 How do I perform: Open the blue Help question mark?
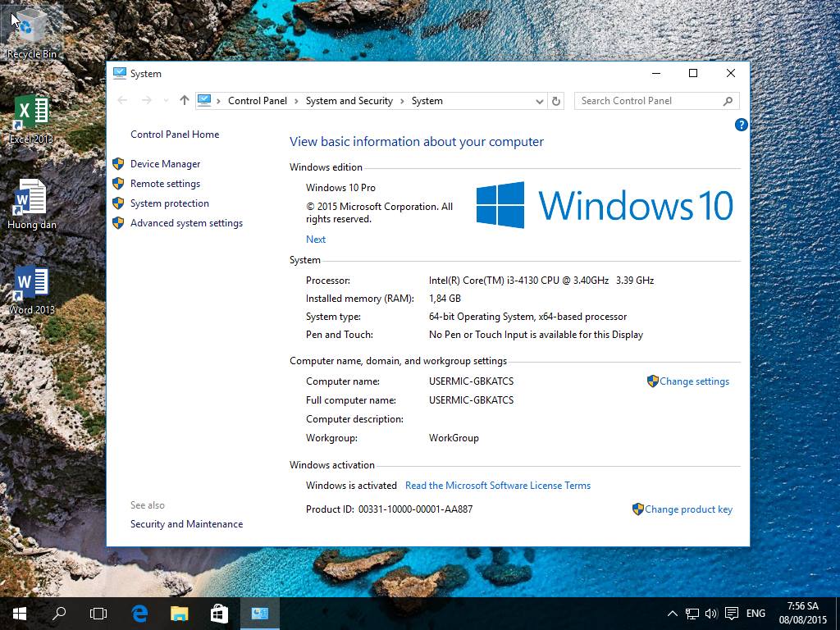click(x=741, y=125)
